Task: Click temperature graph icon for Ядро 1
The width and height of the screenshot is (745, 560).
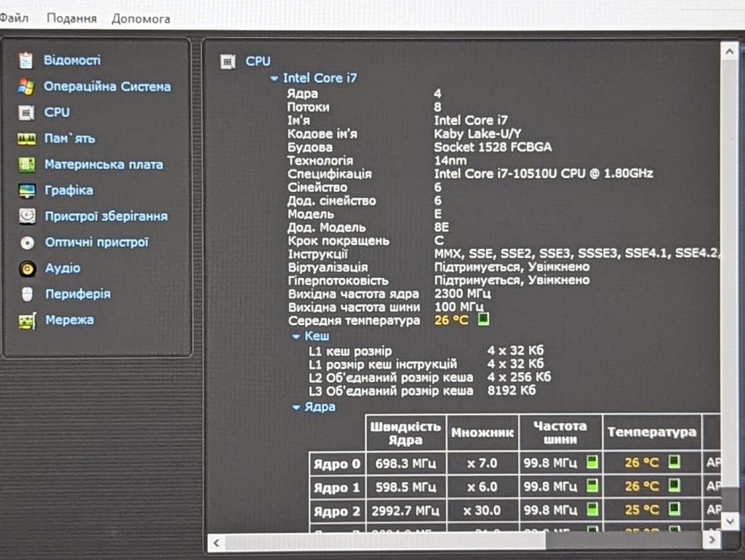Action: click(x=674, y=485)
